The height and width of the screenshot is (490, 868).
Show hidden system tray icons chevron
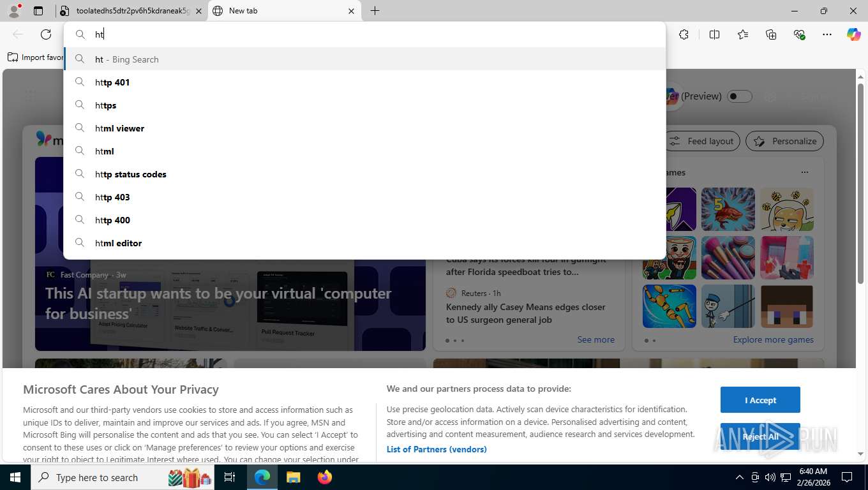point(740,477)
